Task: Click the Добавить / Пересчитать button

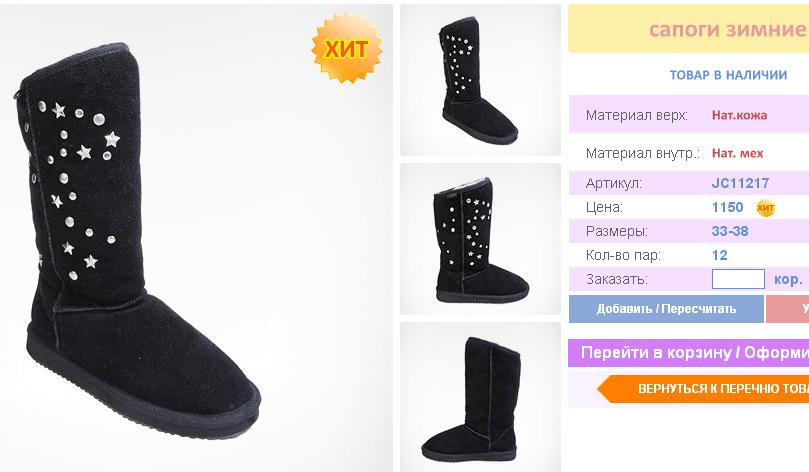Action: [666, 308]
